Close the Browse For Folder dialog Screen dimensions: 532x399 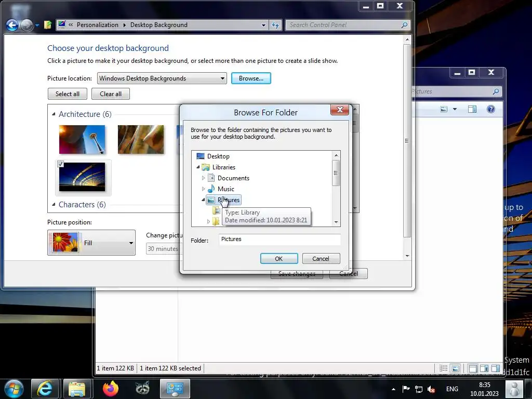coord(340,110)
